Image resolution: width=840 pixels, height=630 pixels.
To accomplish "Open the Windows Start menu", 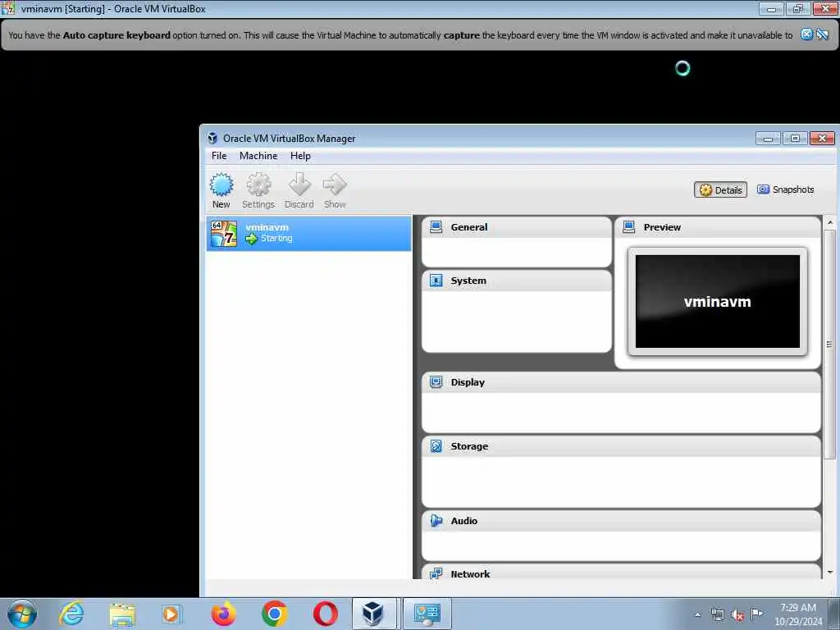I will click(x=22, y=614).
